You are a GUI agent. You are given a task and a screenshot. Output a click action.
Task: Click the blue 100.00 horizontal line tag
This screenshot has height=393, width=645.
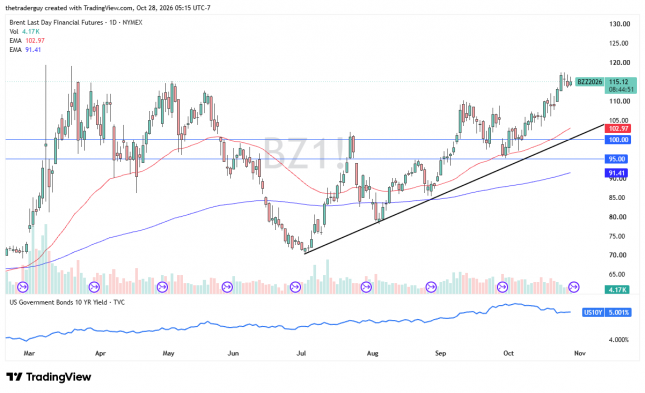pos(618,140)
